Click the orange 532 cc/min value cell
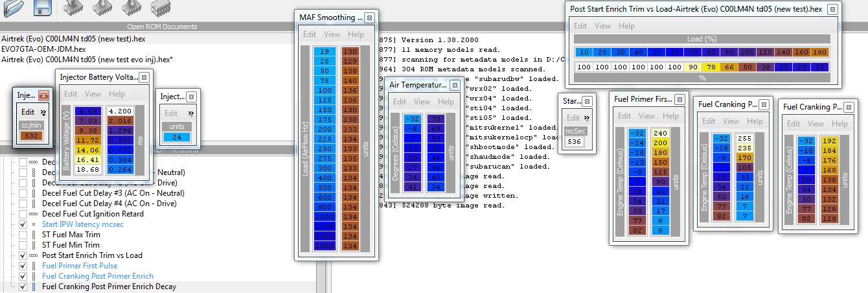Image resolution: width=868 pixels, height=293 pixels. [x=31, y=135]
